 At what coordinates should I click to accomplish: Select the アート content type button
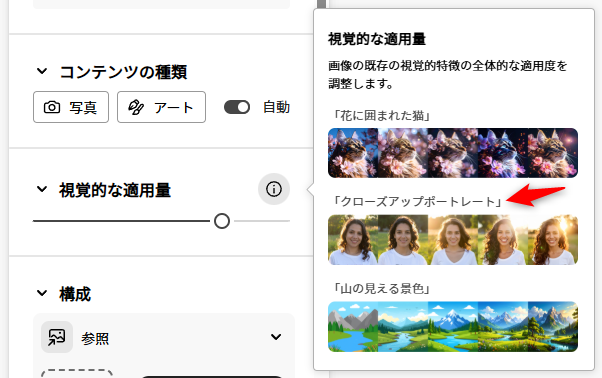pos(161,107)
